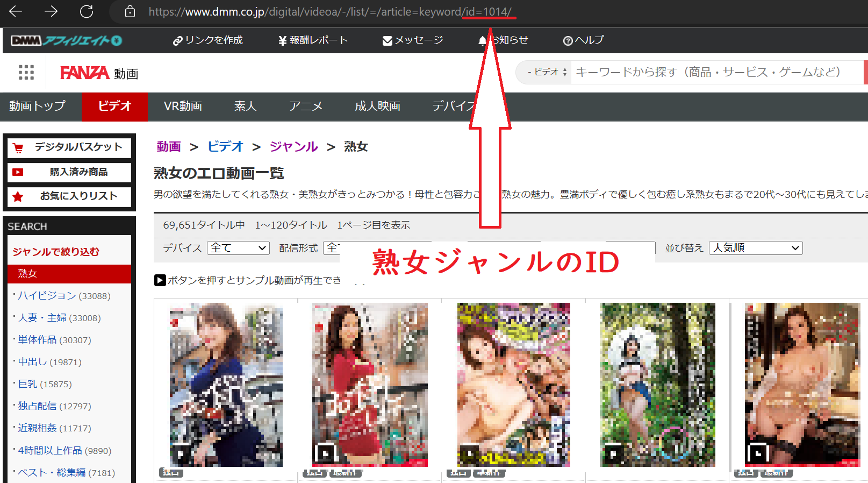Switch to the 動画トップ tab
Screen dimensions: 868x483
click(x=38, y=106)
